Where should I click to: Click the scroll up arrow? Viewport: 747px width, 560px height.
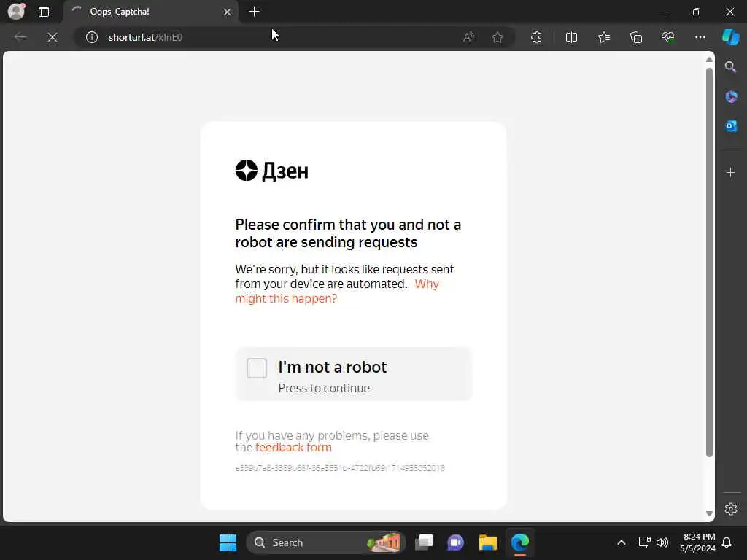(709, 60)
